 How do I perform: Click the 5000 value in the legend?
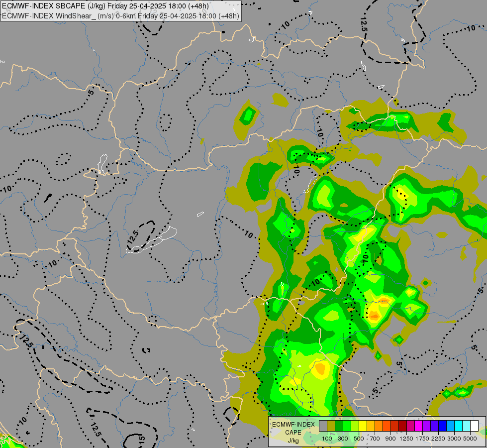(x=470, y=439)
